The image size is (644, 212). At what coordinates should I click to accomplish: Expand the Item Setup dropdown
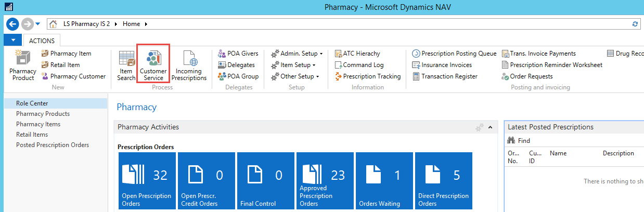click(294, 65)
